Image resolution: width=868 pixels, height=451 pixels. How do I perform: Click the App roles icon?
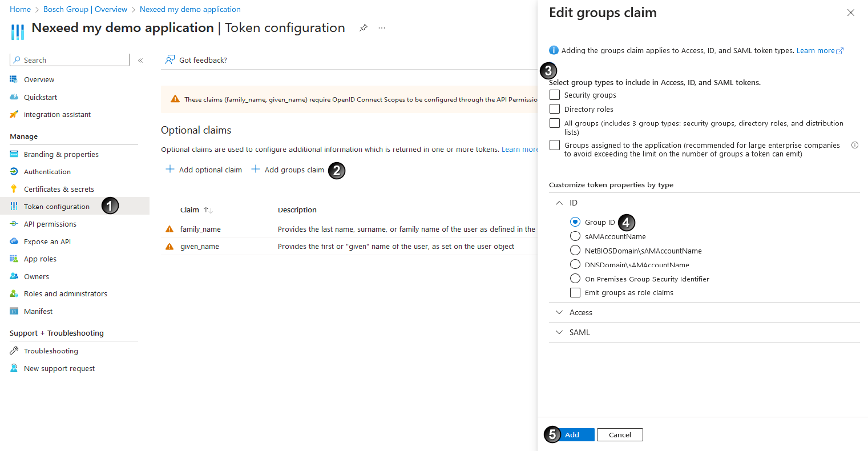pyautogui.click(x=14, y=259)
